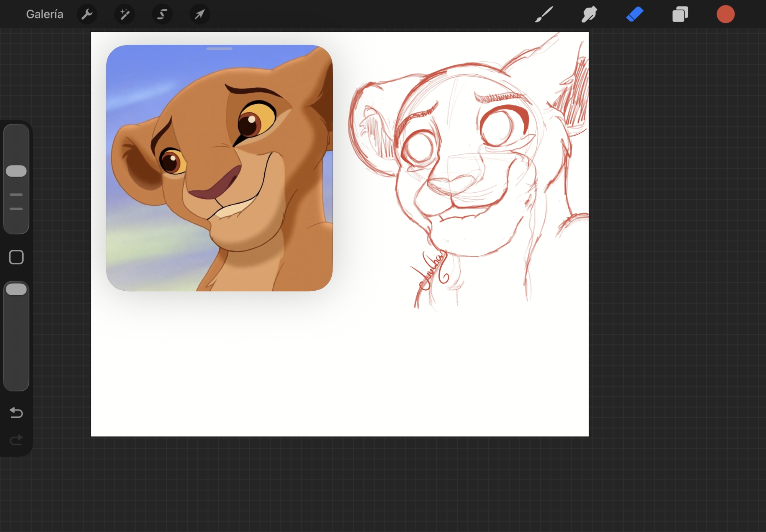Open the red active color swatch
766x532 pixels.
pos(725,15)
